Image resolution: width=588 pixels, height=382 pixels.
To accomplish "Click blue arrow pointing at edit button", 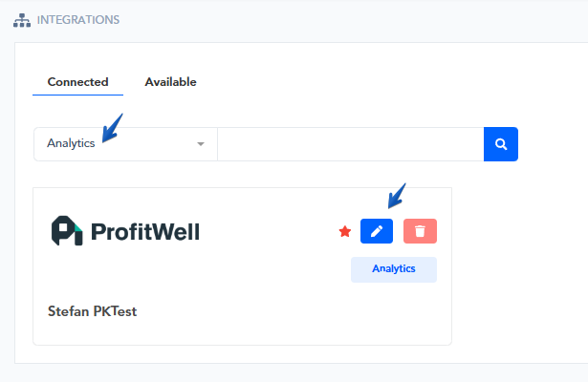I will (x=395, y=195).
